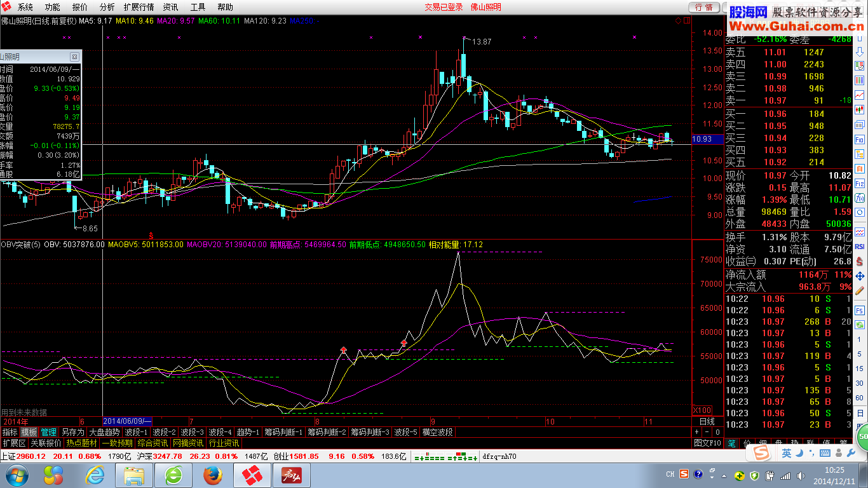Click the minus zoom button beside 日线
This screenshot has width=868, height=488.
click(x=708, y=432)
